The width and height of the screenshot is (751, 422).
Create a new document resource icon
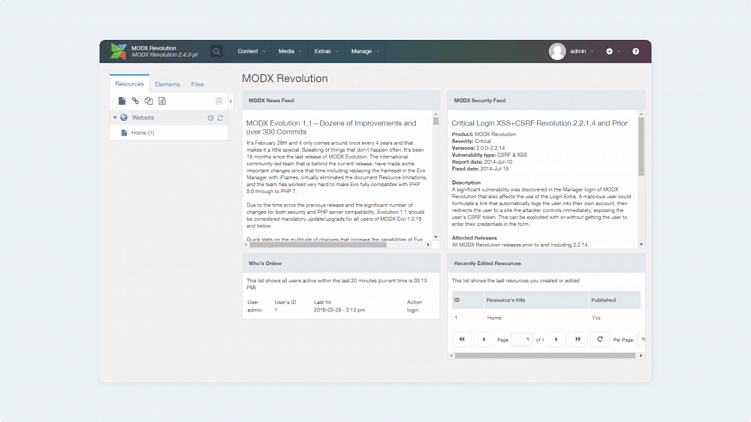tap(122, 101)
